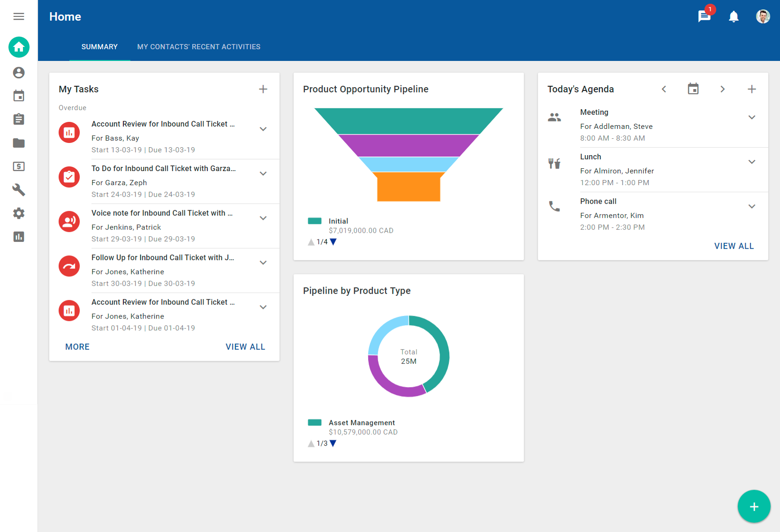The image size is (780, 532).
Task: Select the Summary tab
Action: point(99,47)
